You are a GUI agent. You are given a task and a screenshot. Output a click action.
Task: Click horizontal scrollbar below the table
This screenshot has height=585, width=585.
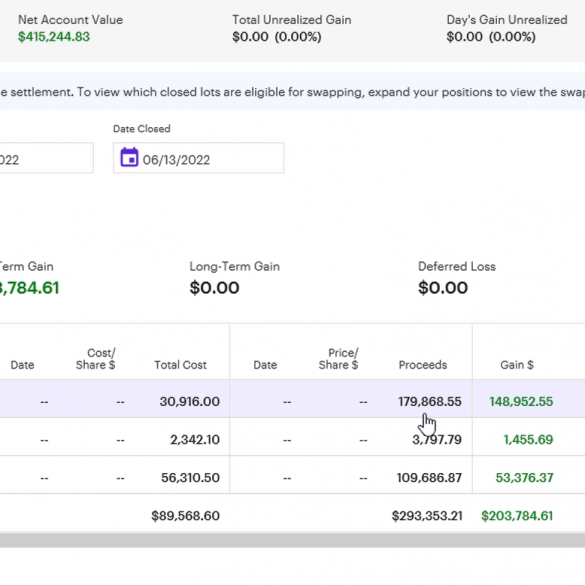292,540
